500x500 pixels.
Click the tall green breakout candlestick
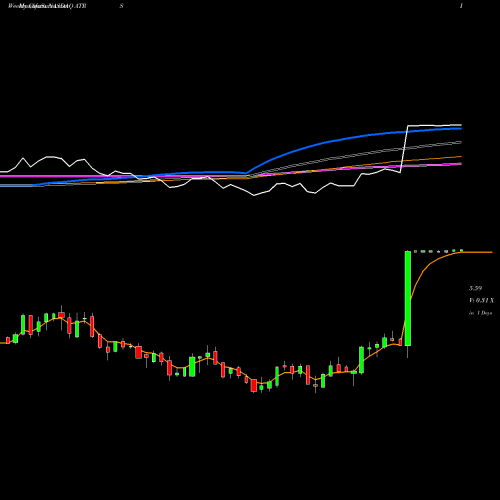click(408, 298)
